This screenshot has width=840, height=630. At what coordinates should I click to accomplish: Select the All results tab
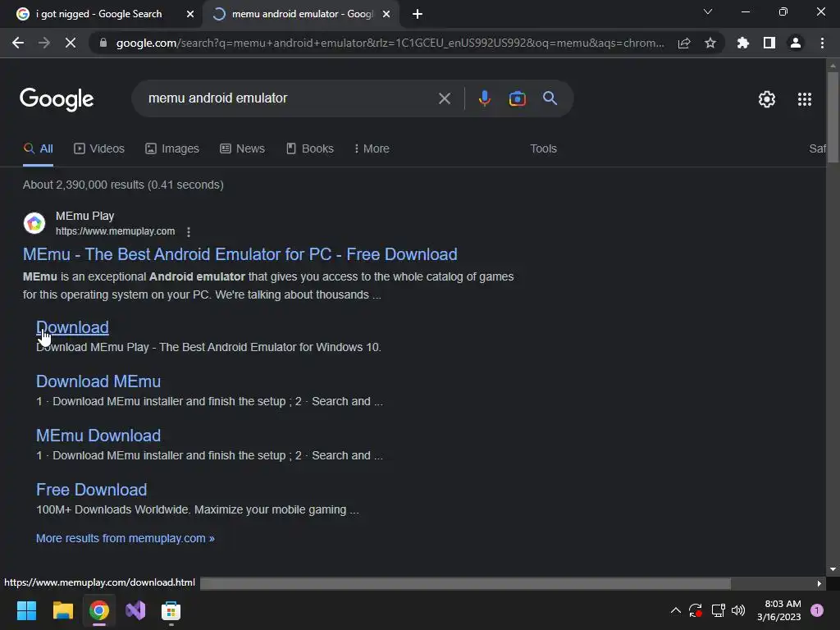click(38, 149)
